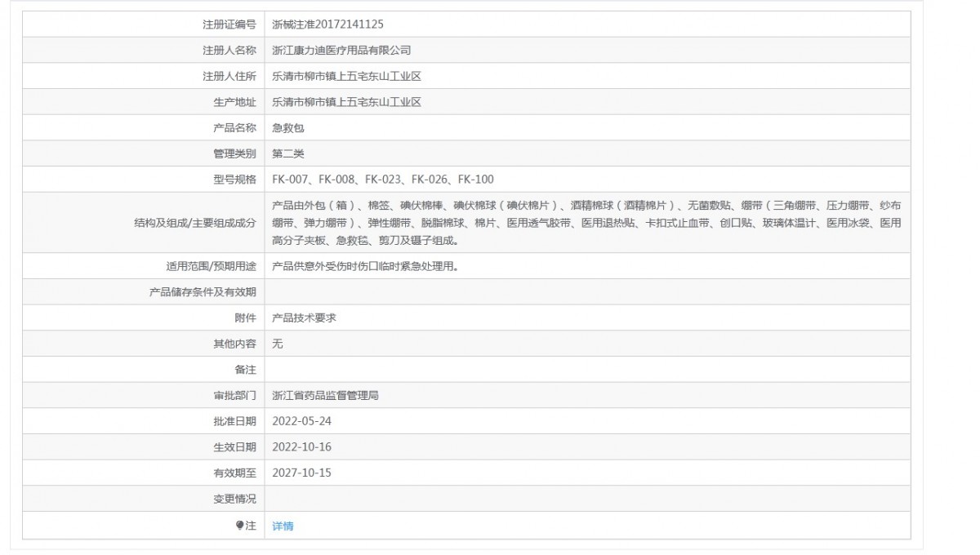
Task: Select the composition text beginning 产品由外包
Action: 586,223
